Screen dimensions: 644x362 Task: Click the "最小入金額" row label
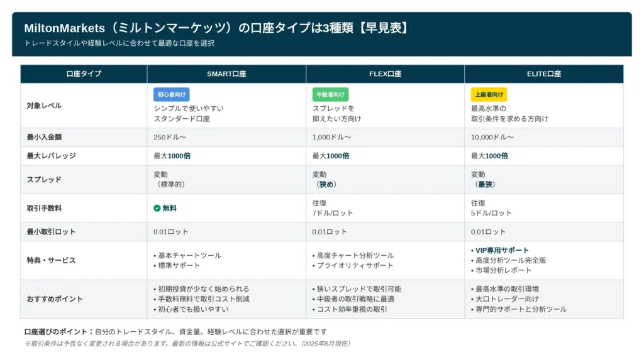(44, 137)
